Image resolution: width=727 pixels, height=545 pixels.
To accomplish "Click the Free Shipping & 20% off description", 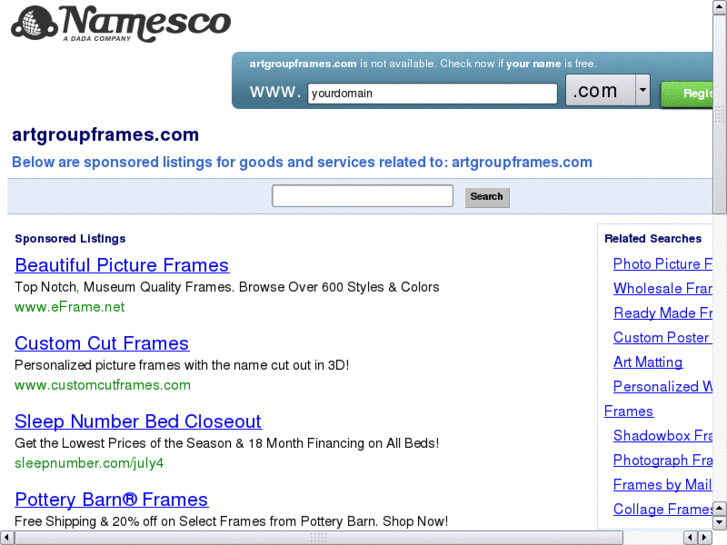I will click(x=231, y=521).
